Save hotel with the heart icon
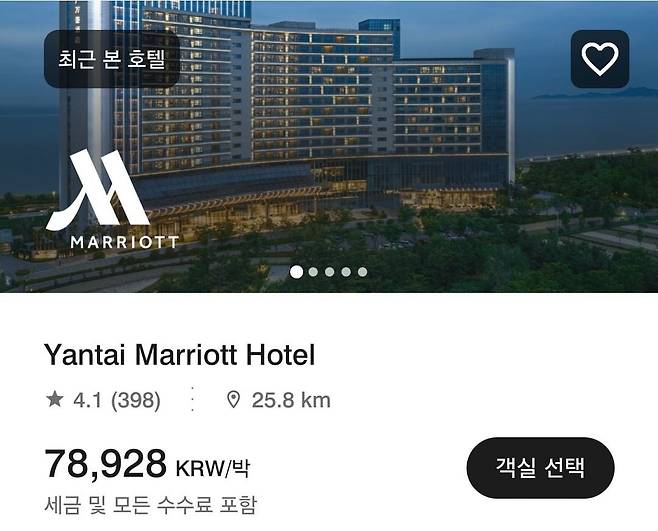The image size is (658, 531). pos(600,59)
